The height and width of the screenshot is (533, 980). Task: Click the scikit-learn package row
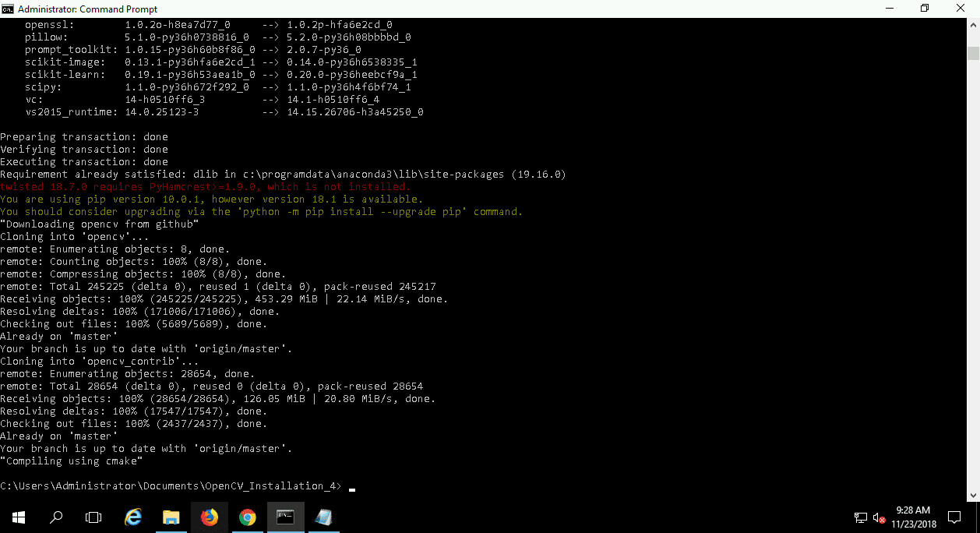pos(221,75)
